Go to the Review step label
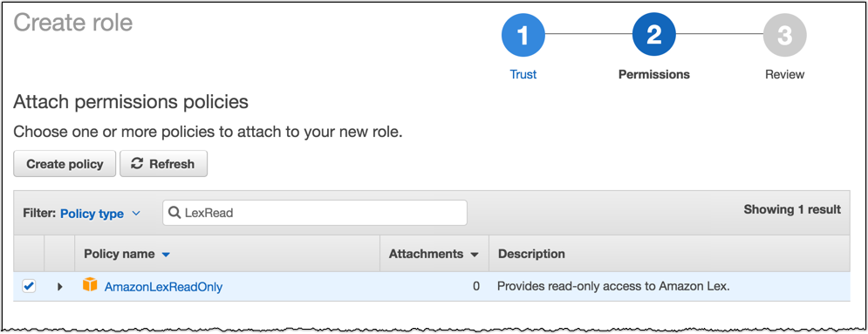This screenshot has width=868, height=334. [784, 74]
